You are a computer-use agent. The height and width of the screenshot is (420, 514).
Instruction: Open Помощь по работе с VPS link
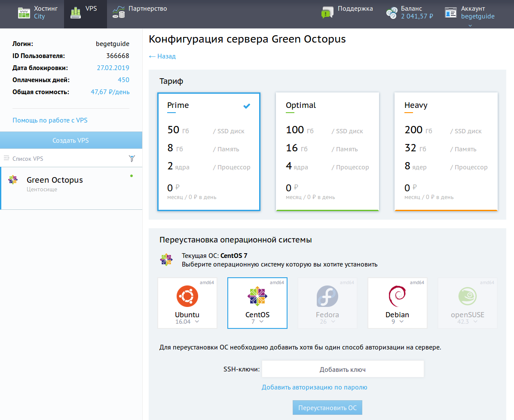pos(50,120)
